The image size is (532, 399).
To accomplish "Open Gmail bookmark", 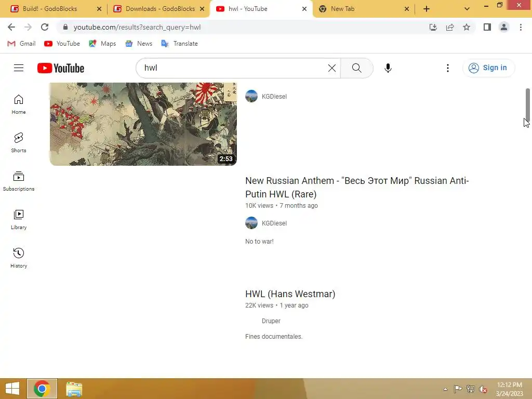I will tap(21, 44).
